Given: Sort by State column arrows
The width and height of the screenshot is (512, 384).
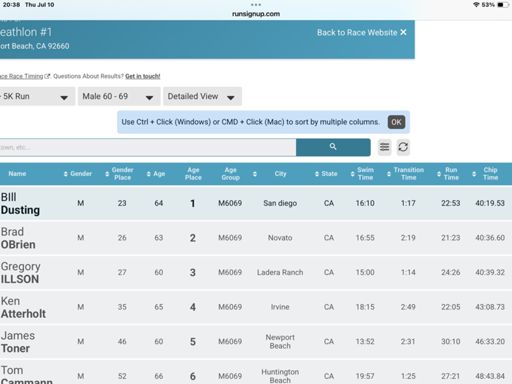Looking at the screenshot, I should pos(317,174).
